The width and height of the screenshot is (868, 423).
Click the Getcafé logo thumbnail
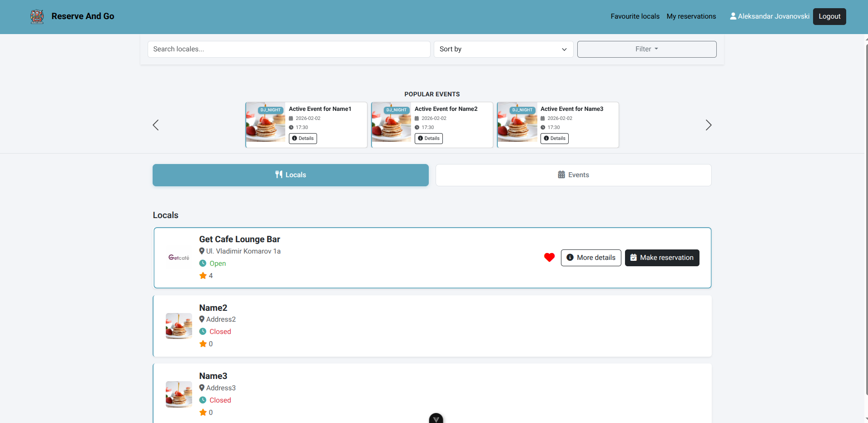179,258
